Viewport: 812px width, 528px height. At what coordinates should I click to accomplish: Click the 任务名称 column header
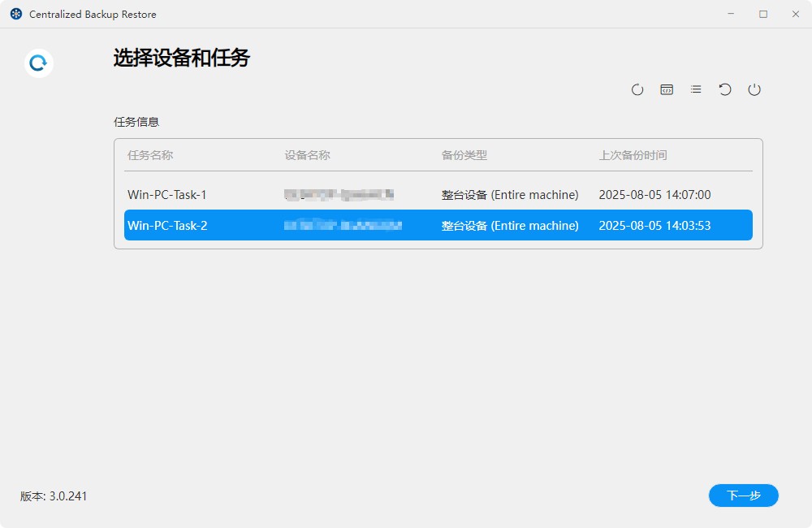tap(149, 155)
